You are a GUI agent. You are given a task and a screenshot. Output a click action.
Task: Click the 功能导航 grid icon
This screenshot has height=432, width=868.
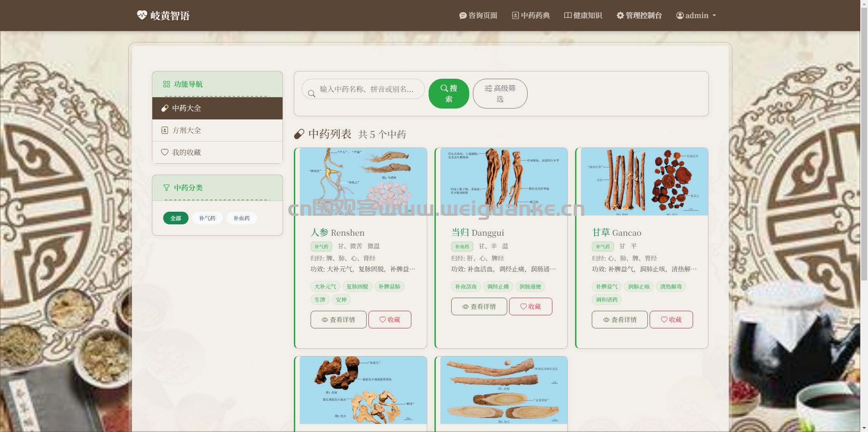(x=166, y=84)
